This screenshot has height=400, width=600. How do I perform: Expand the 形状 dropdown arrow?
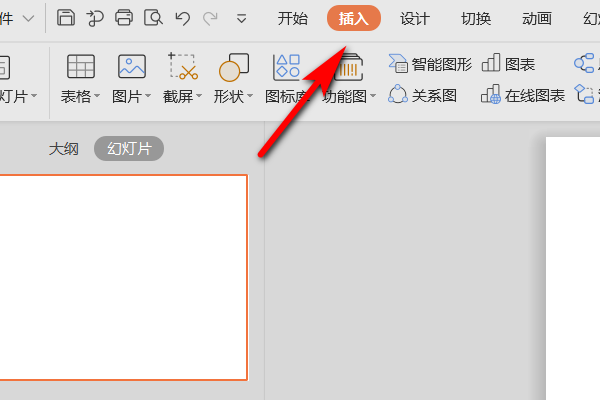tap(250, 96)
